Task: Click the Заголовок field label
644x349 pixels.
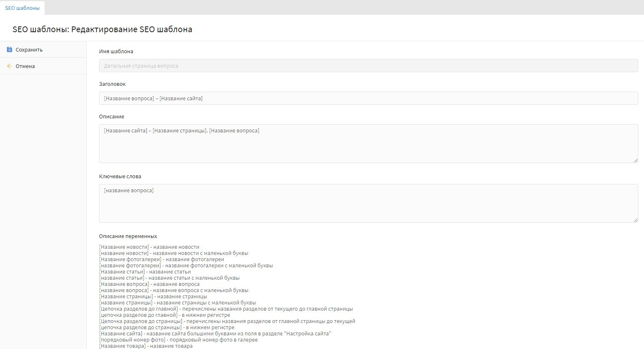Action: click(112, 84)
